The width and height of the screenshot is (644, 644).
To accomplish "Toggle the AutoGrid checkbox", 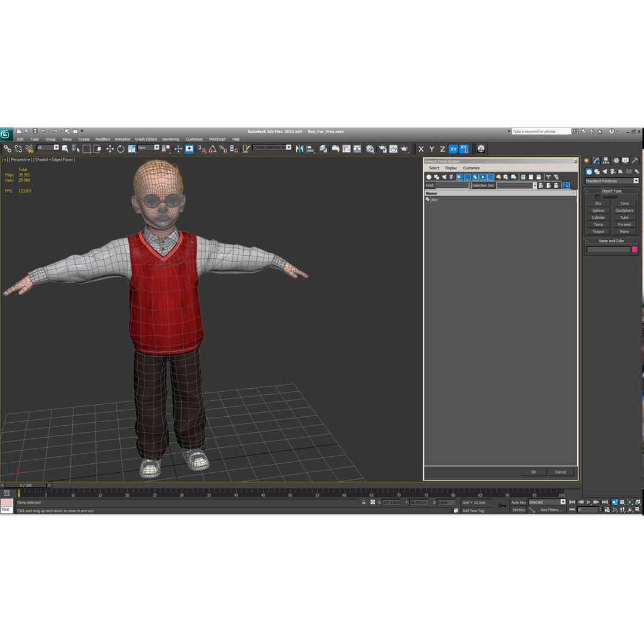I will point(597,197).
